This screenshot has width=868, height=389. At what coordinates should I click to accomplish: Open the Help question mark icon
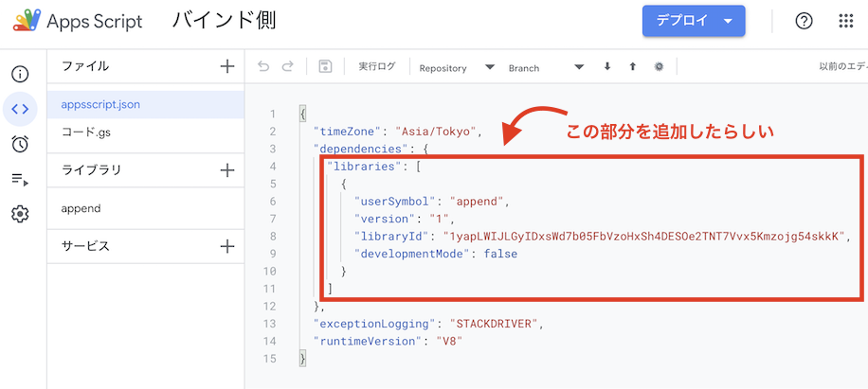(804, 21)
